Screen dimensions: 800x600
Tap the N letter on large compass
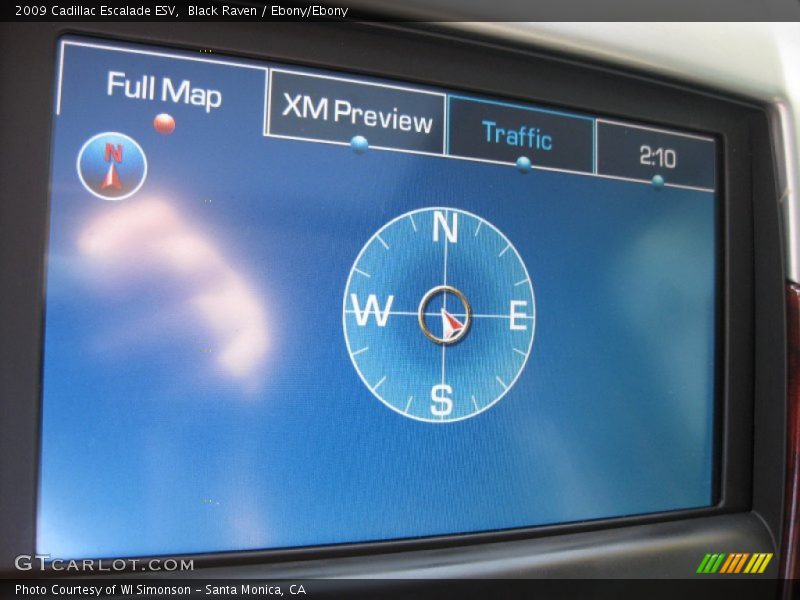[445, 227]
